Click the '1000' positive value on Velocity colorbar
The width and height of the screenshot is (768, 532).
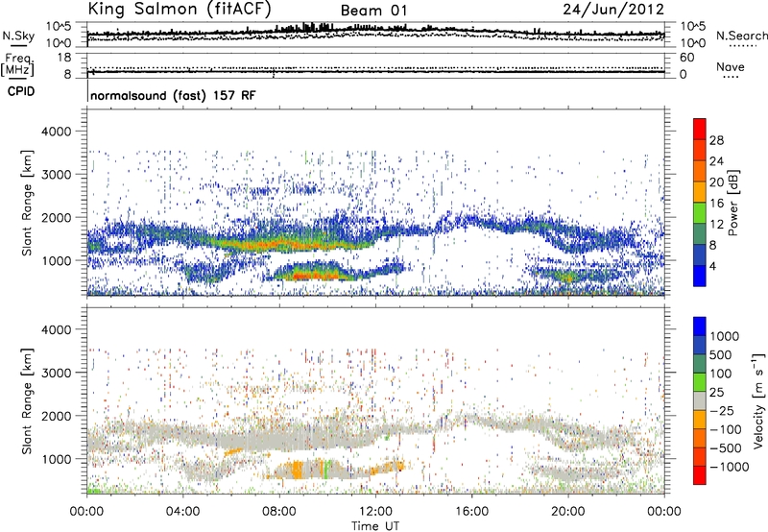coord(724,336)
